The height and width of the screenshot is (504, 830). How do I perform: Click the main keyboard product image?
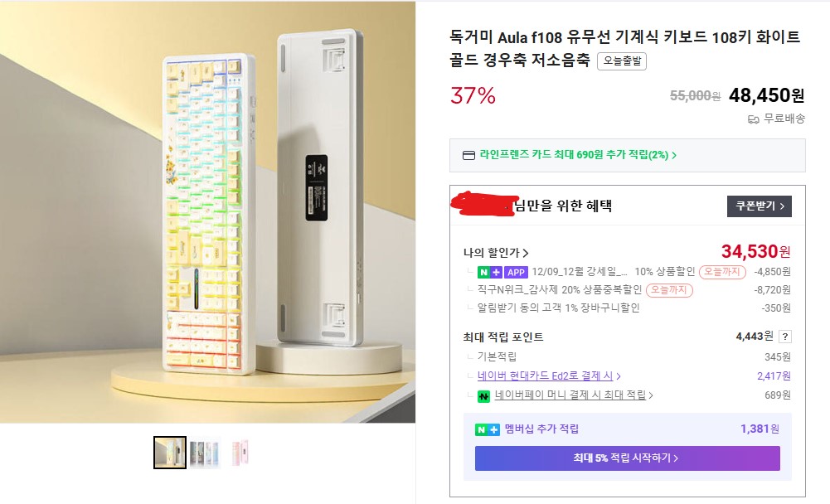coord(207,211)
